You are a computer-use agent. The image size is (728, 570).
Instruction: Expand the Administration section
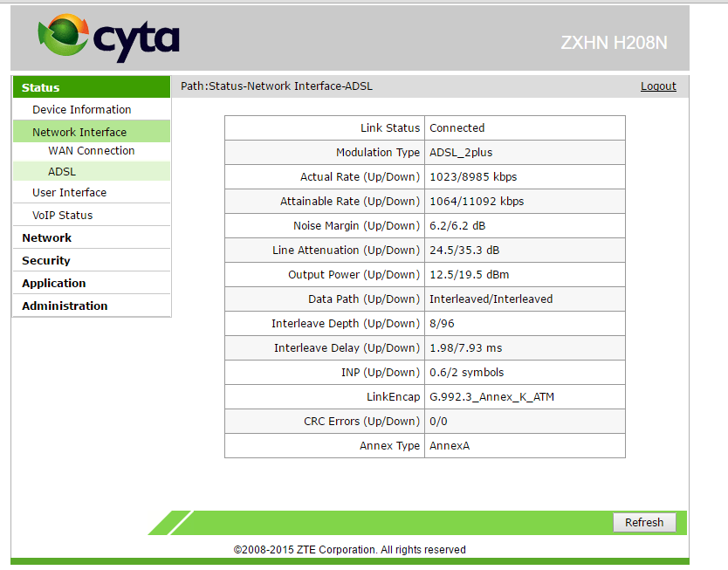(x=65, y=306)
